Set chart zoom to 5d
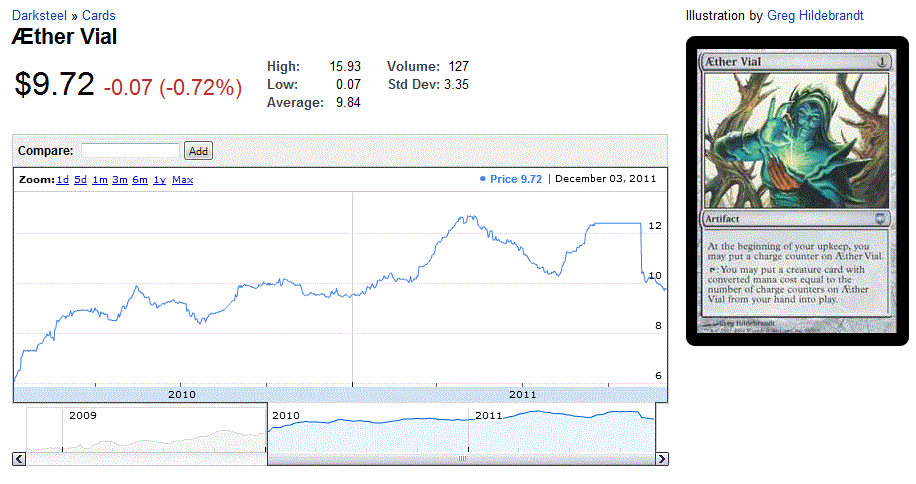Viewport: 916px width, 484px height. (80, 180)
